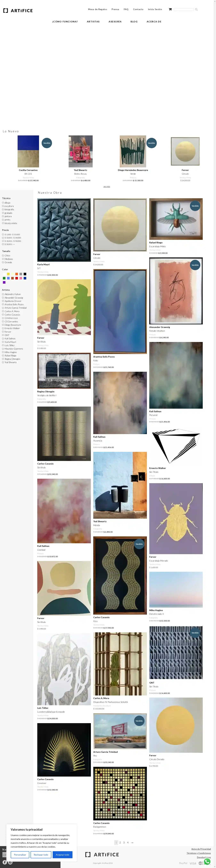This screenshot has height=868, width=216.
Task: Click the Artifice footer logo
Action: coord(102,854)
